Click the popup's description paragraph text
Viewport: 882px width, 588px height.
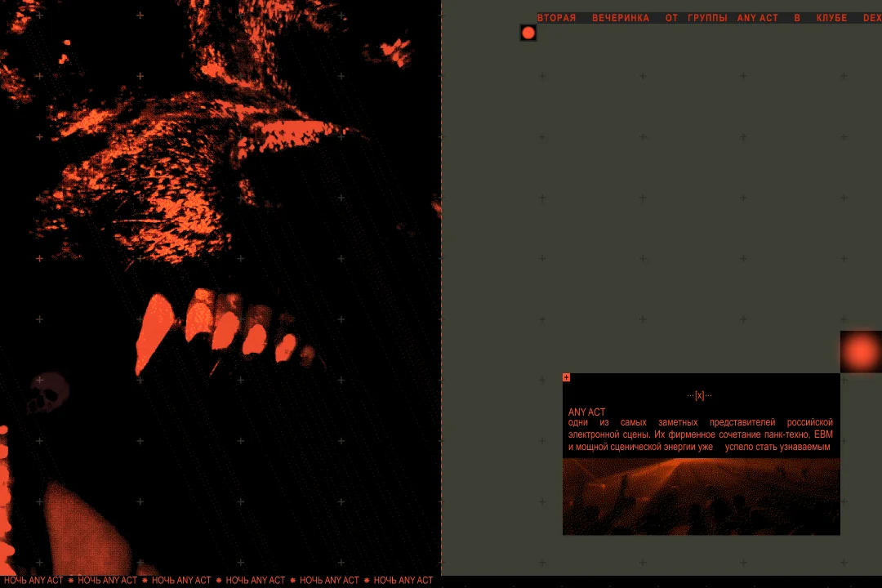(701, 434)
